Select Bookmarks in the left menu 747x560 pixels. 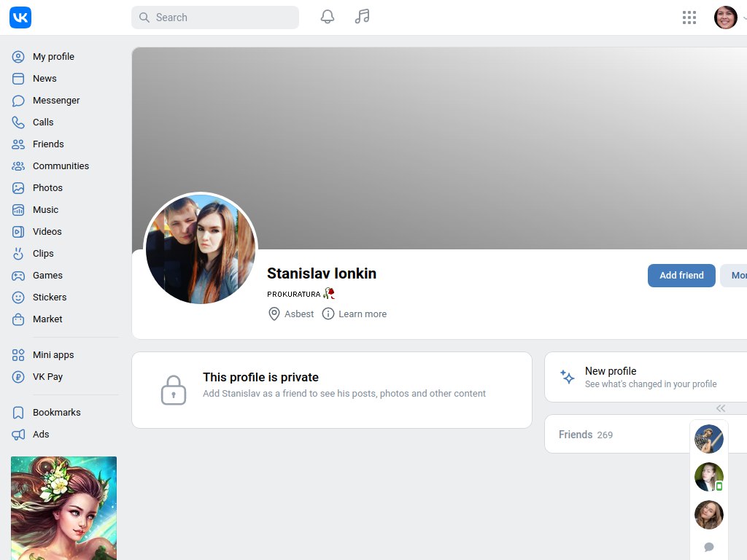click(56, 412)
